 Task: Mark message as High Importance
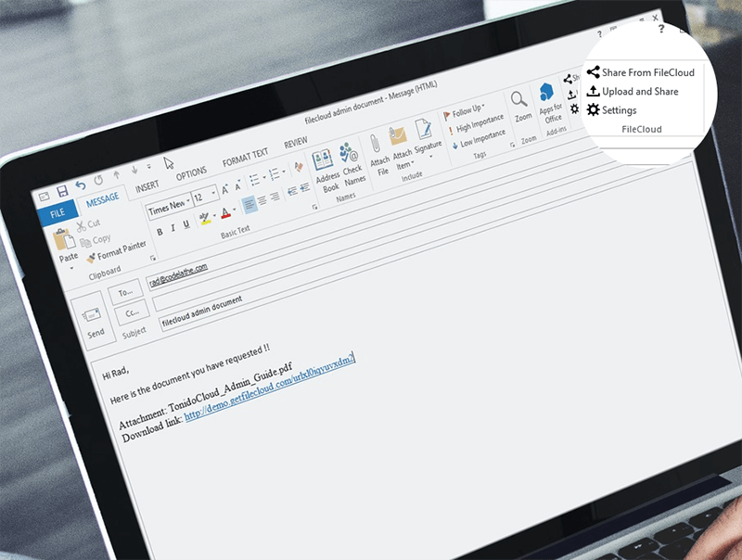click(x=476, y=124)
